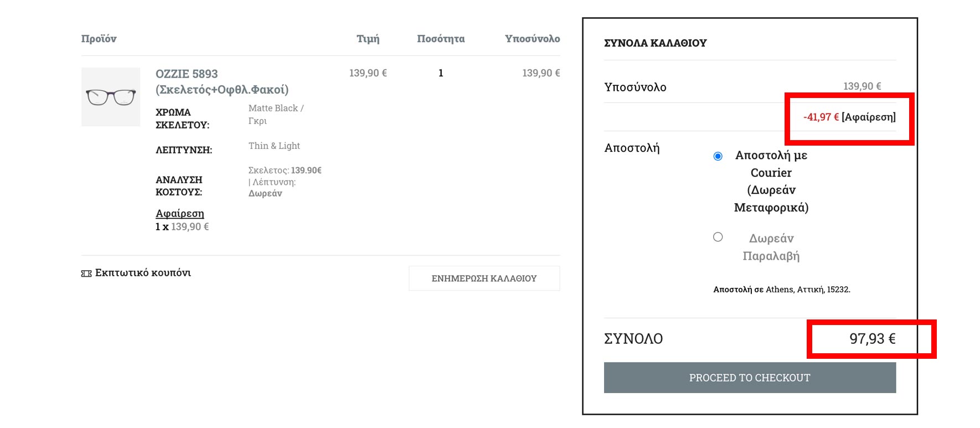The height and width of the screenshot is (428, 980).
Task: Remove the product via underlined Αφαίρεση link
Action: coord(180,214)
